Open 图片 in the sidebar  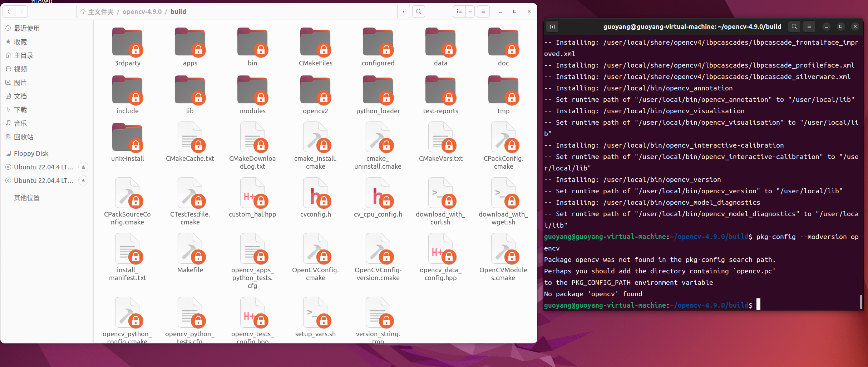(x=47, y=83)
